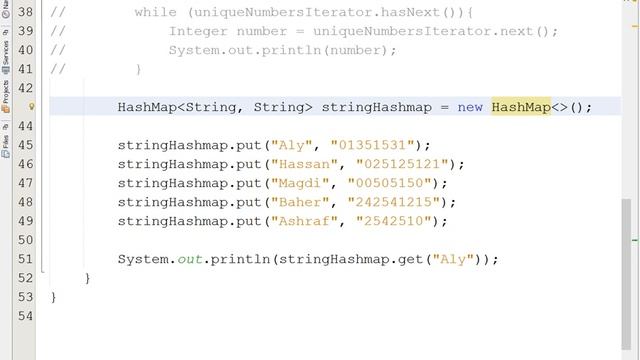Click the highlighted HashMap constructor word

521,107
